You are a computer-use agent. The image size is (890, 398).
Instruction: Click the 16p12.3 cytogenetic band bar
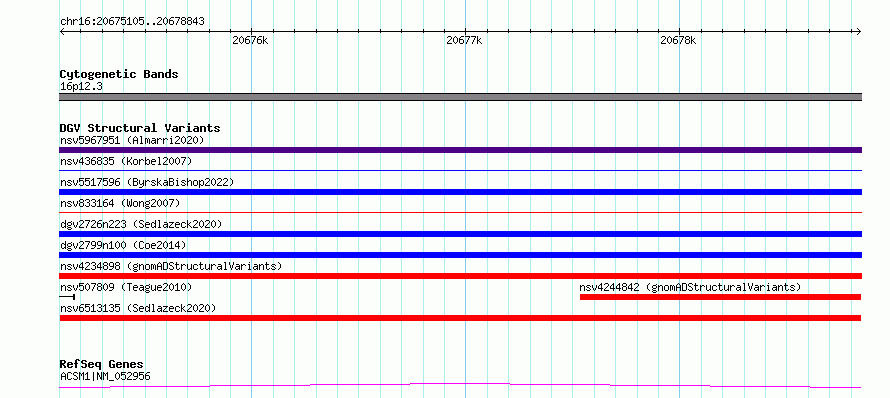460,97
